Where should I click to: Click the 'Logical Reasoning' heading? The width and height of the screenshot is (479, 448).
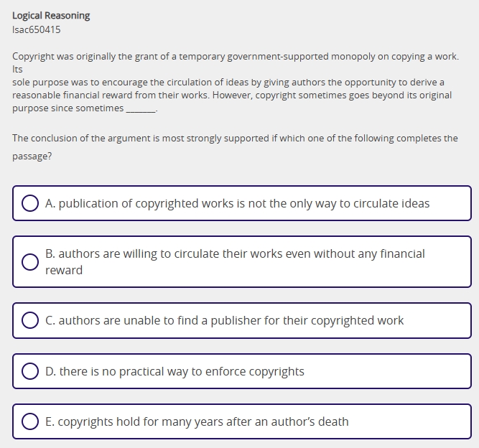51,15
